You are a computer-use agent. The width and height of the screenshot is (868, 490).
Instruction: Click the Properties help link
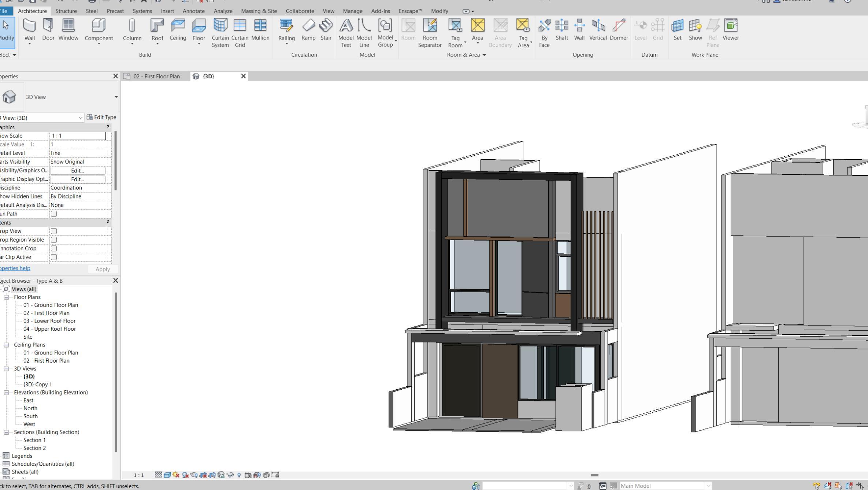click(x=15, y=268)
